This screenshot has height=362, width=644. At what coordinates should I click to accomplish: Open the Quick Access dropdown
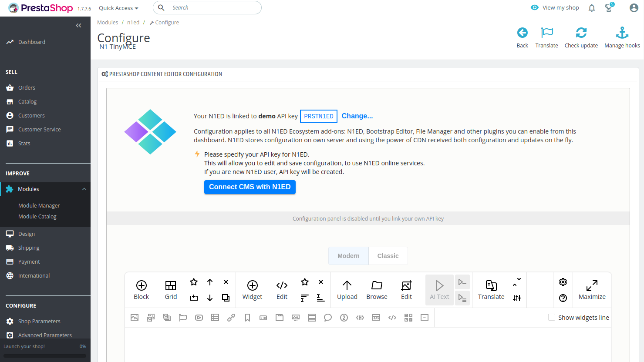(x=118, y=8)
